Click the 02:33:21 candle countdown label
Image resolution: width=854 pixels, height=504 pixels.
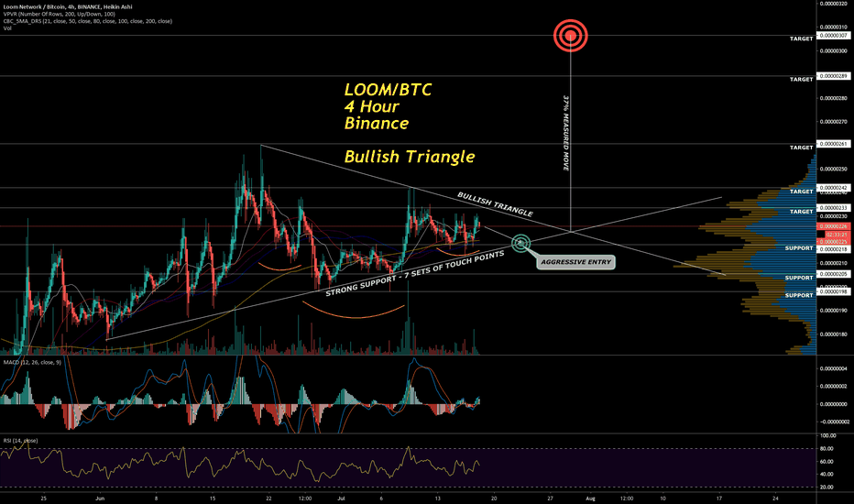coord(836,235)
